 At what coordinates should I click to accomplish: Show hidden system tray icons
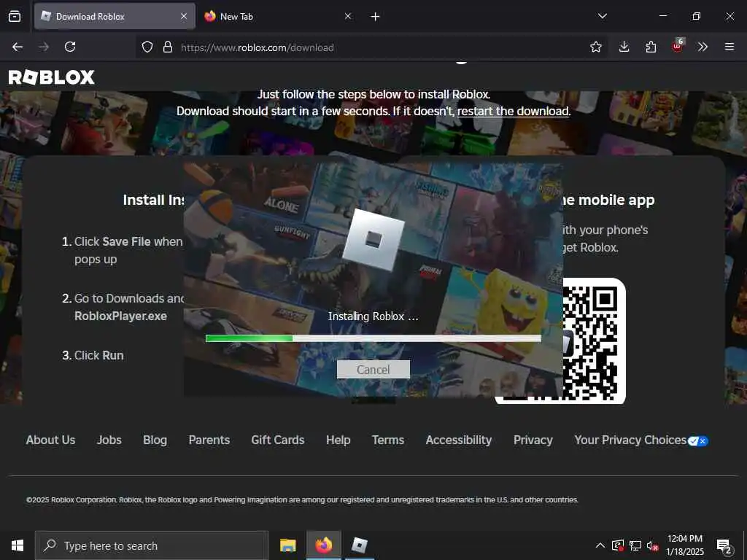[600, 545]
